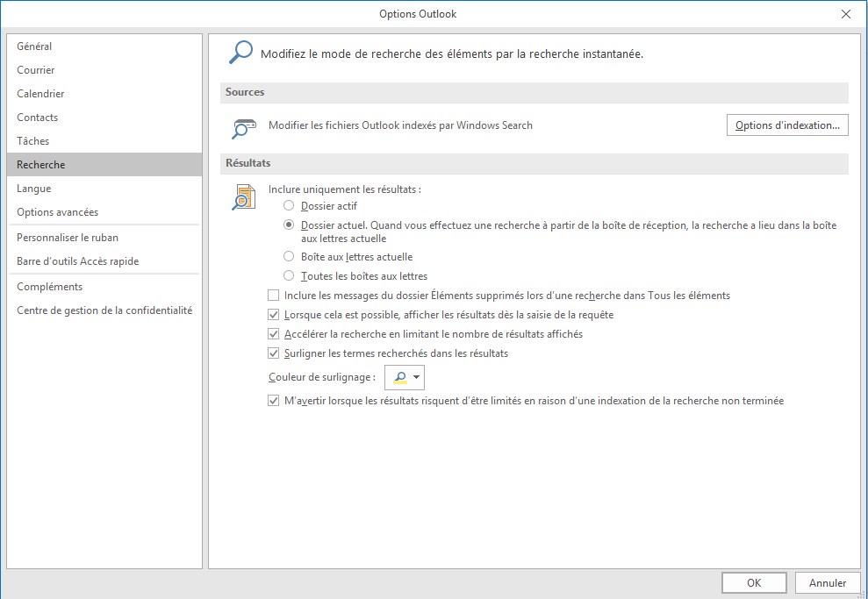The image size is (868, 599).
Task: Open the Contacts options category
Action: click(x=104, y=118)
